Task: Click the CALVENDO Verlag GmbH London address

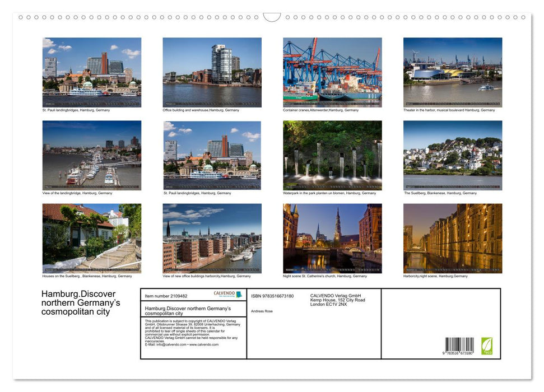Action: point(336,297)
